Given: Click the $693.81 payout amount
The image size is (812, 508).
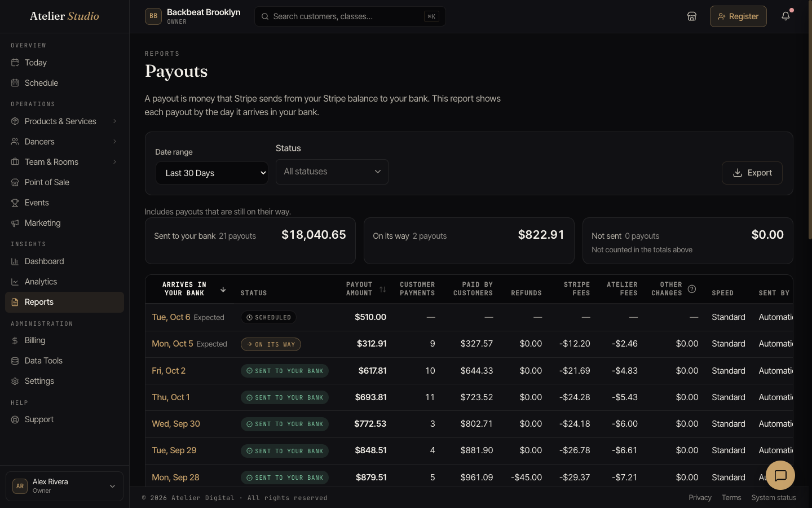Looking at the screenshot, I should click(371, 397).
